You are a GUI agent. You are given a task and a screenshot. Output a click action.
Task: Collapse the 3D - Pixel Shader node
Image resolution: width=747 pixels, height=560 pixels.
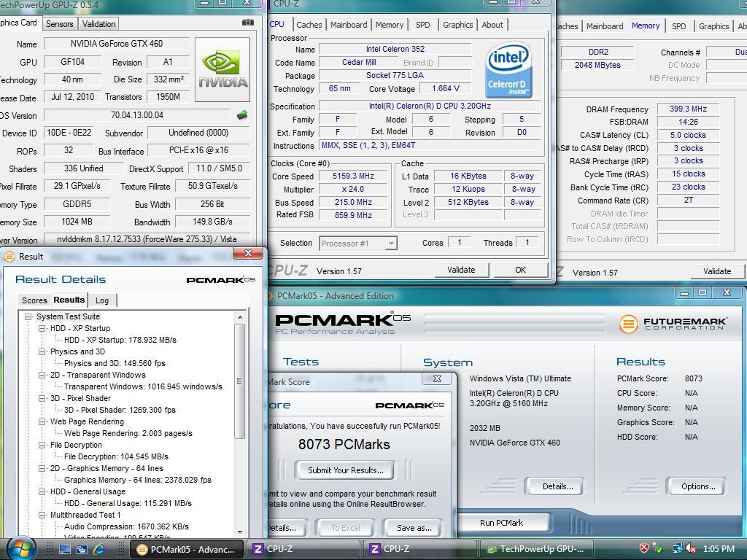tap(42, 399)
